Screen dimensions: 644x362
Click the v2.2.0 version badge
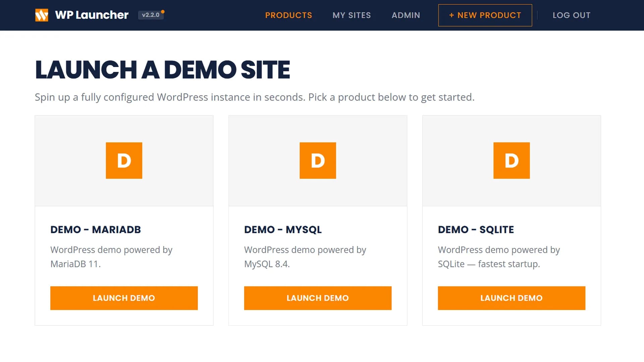tap(151, 15)
